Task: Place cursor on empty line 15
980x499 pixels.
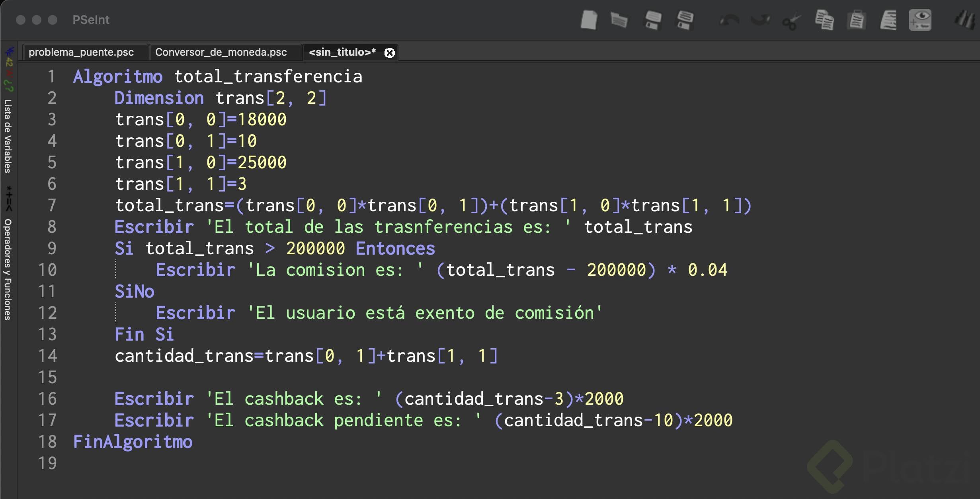Action: tap(239, 377)
